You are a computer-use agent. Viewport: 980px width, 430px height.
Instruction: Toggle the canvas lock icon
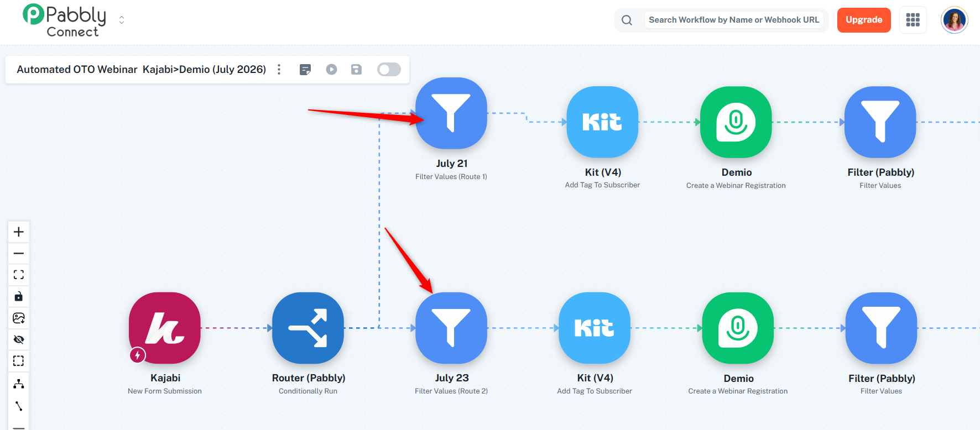click(19, 296)
